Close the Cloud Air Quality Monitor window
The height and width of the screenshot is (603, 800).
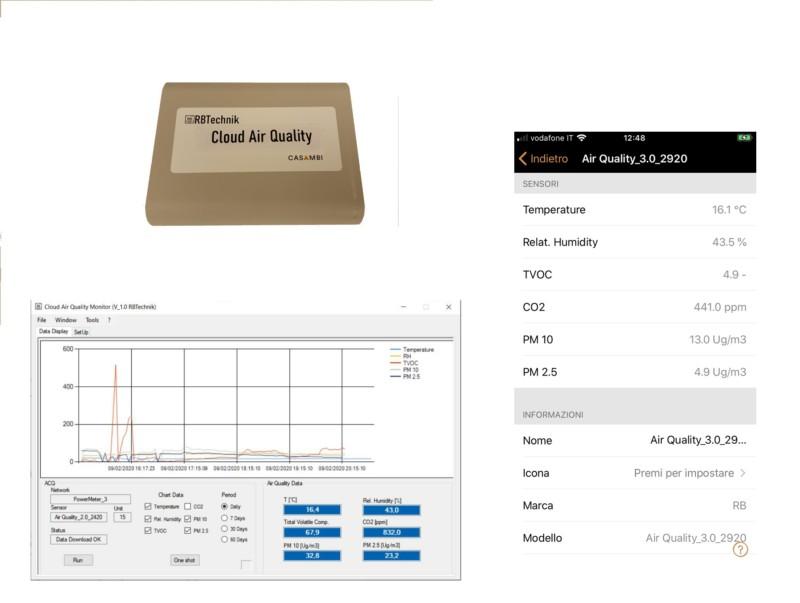pyautogui.click(x=448, y=307)
